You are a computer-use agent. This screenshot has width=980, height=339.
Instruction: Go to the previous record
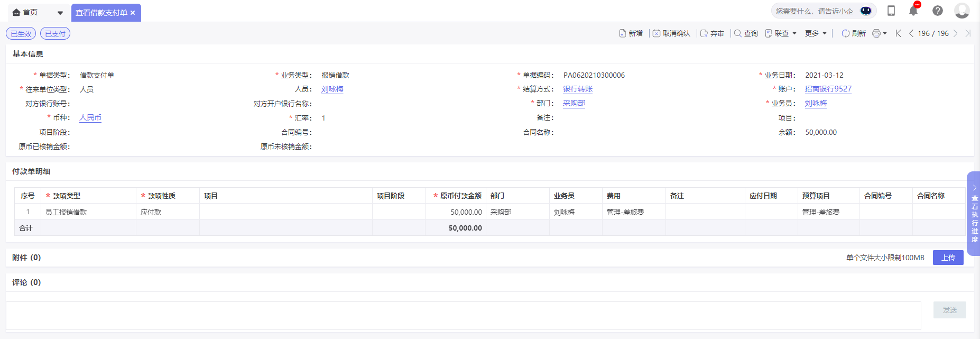point(911,33)
